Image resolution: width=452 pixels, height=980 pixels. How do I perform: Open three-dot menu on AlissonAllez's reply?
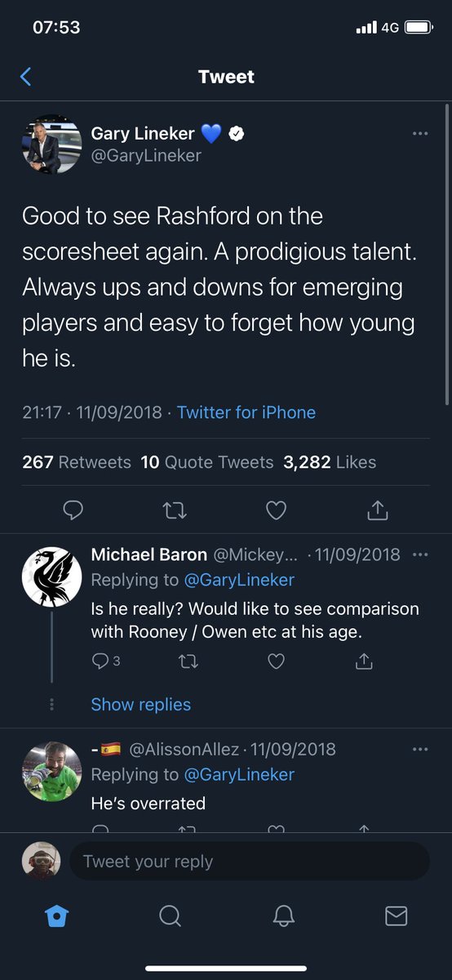(420, 749)
